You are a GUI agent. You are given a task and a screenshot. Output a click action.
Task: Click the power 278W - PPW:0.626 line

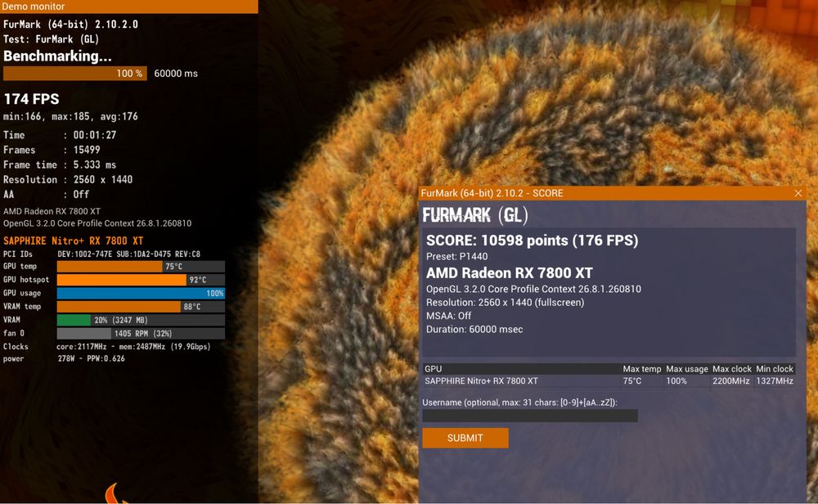tap(64, 358)
